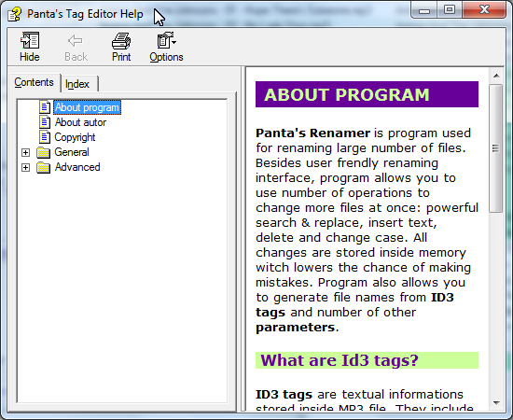Close the Panta's Tag Editor Help window
Viewport: 513px width, 420px height.
pyautogui.click(x=484, y=10)
